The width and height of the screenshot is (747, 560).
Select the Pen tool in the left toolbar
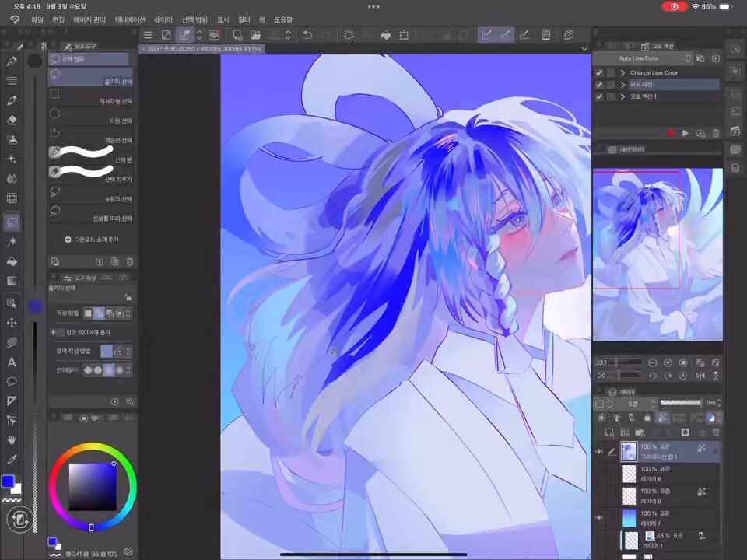pyautogui.click(x=12, y=61)
